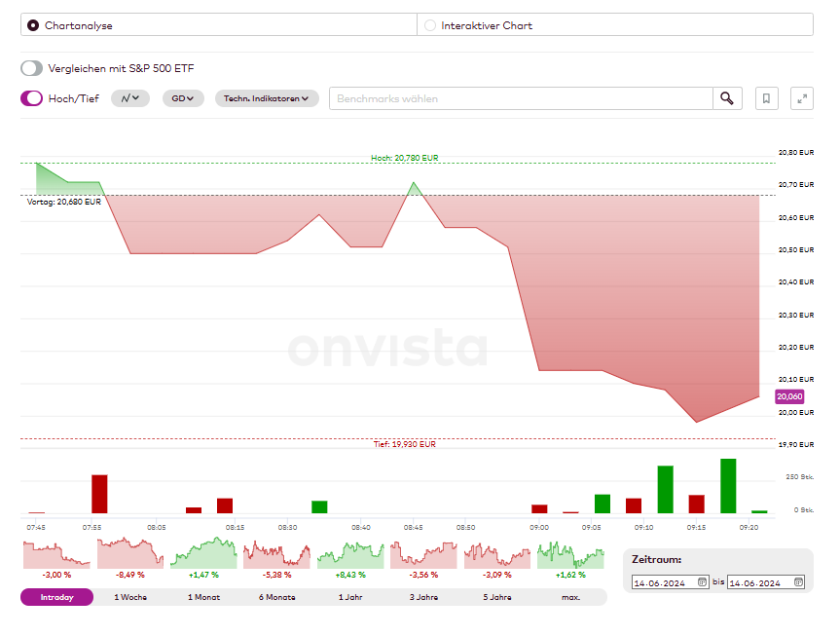
Task: Disable the Hoch/Tief toggle
Action: (29, 98)
